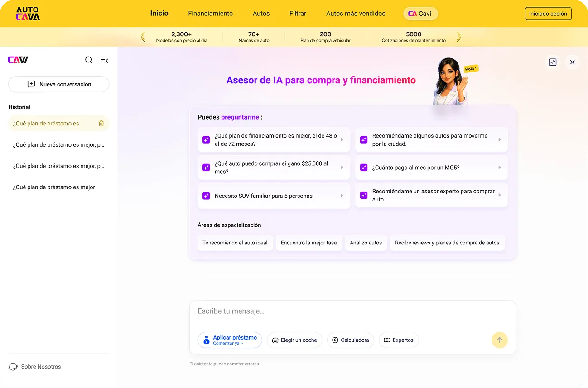
Task: Start a Nueva conversacion
Action: 59,84
